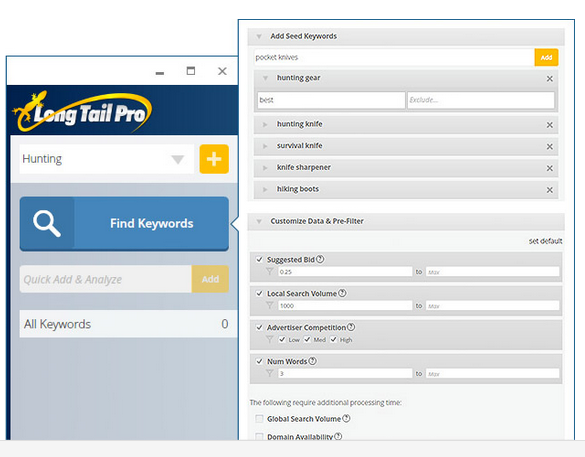Collapse the Customize Data & Pre-Filter section
Image resolution: width=585 pixels, height=457 pixels.
[259, 222]
